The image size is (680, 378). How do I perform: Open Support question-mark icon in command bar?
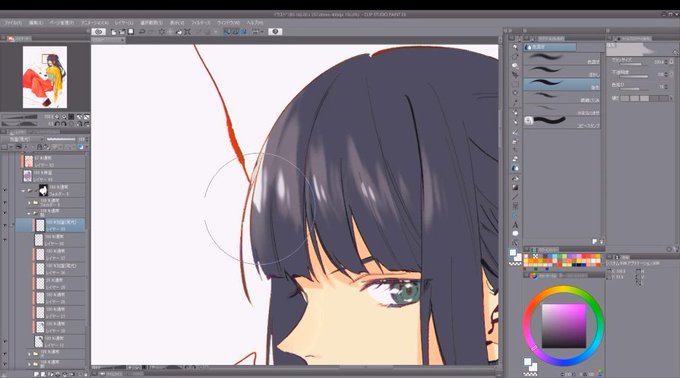[x=275, y=32]
